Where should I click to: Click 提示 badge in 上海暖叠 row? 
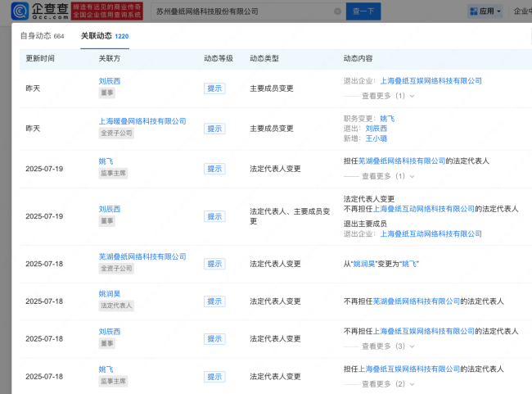click(214, 129)
